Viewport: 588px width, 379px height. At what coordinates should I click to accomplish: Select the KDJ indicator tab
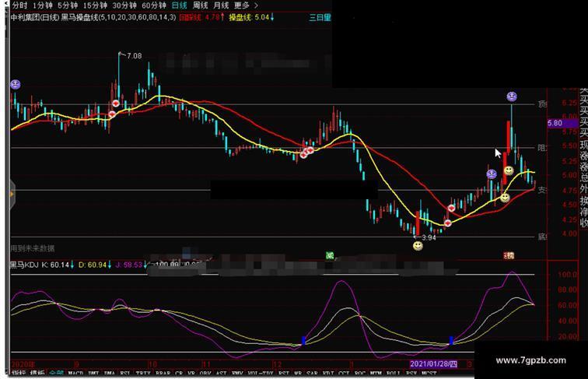click(328, 374)
